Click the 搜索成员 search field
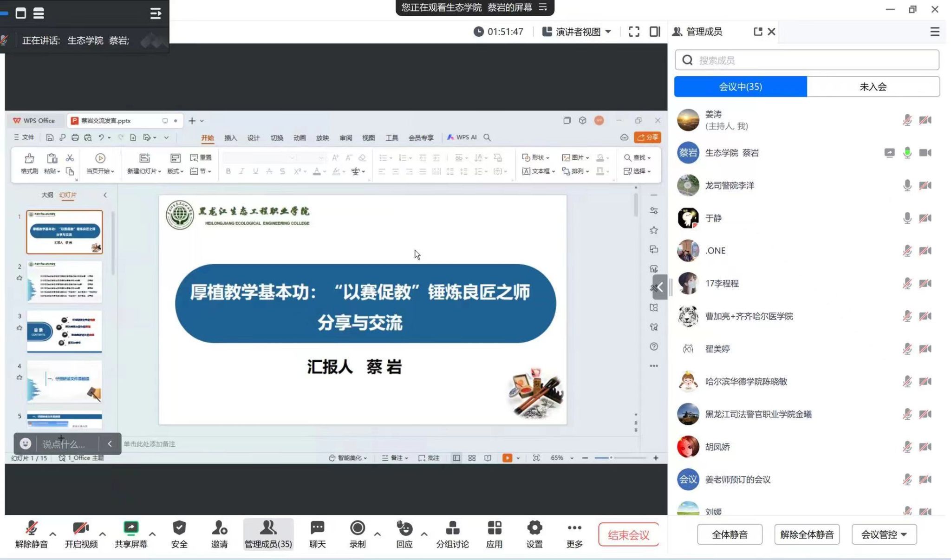 [x=807, y=60]
